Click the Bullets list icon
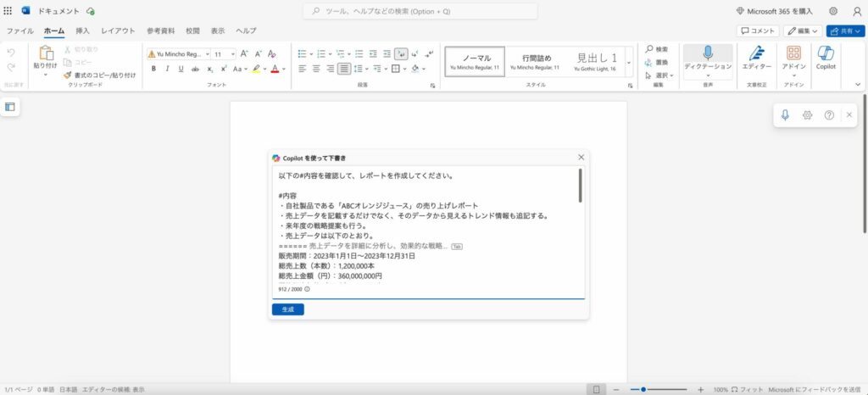 click(x=303, y=53)
